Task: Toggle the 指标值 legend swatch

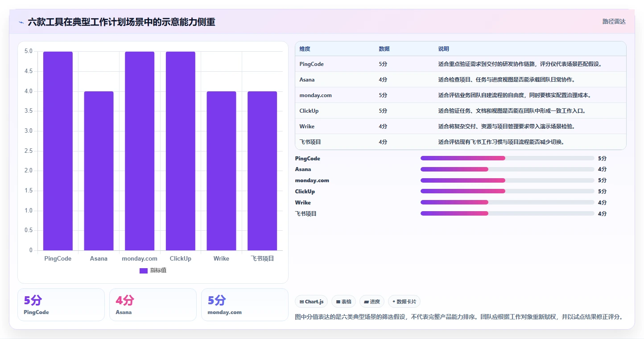Action: click(144, 270)
